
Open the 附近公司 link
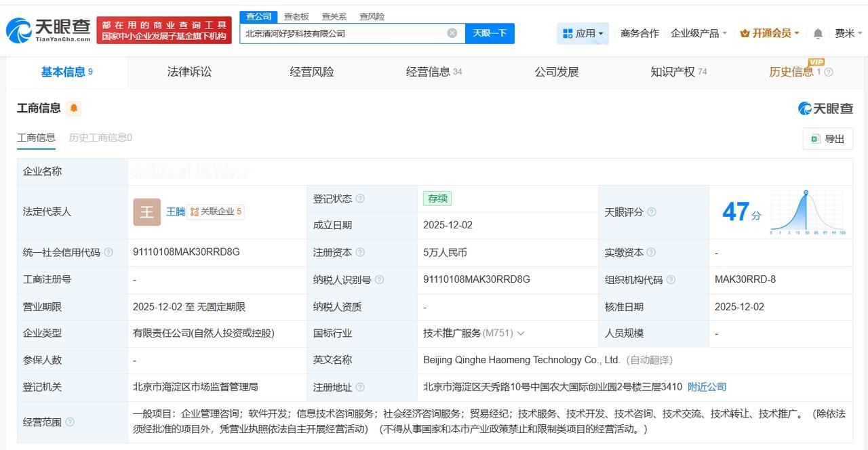pyautogui.click(x=707, y=387)
